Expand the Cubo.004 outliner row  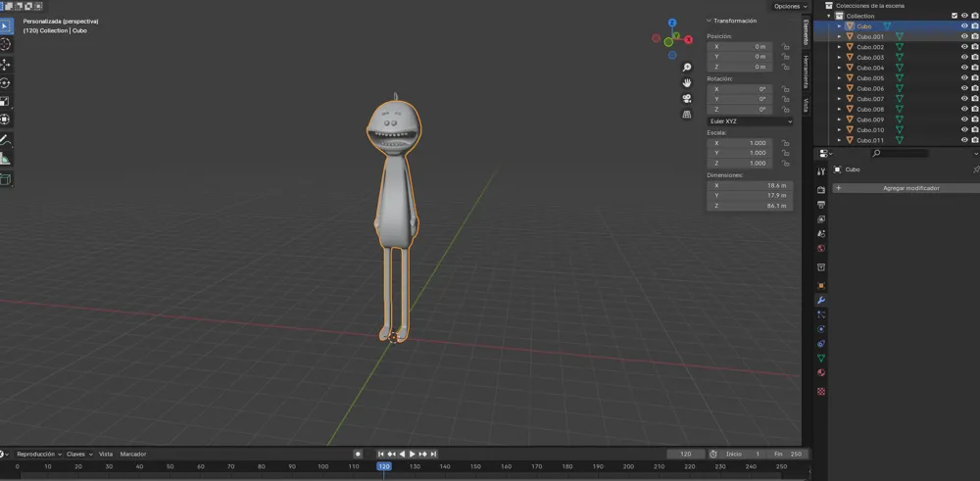tap(840, 68)
